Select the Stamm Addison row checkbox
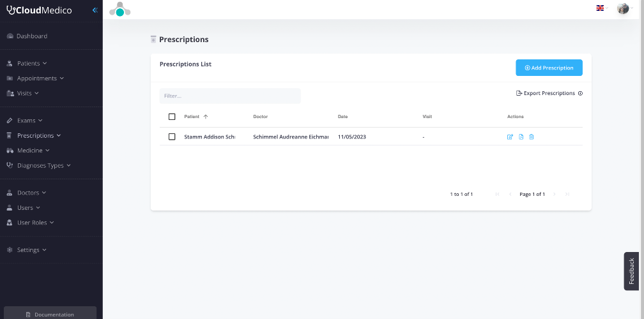The image size is (644, 319). [x=172, y=137]
